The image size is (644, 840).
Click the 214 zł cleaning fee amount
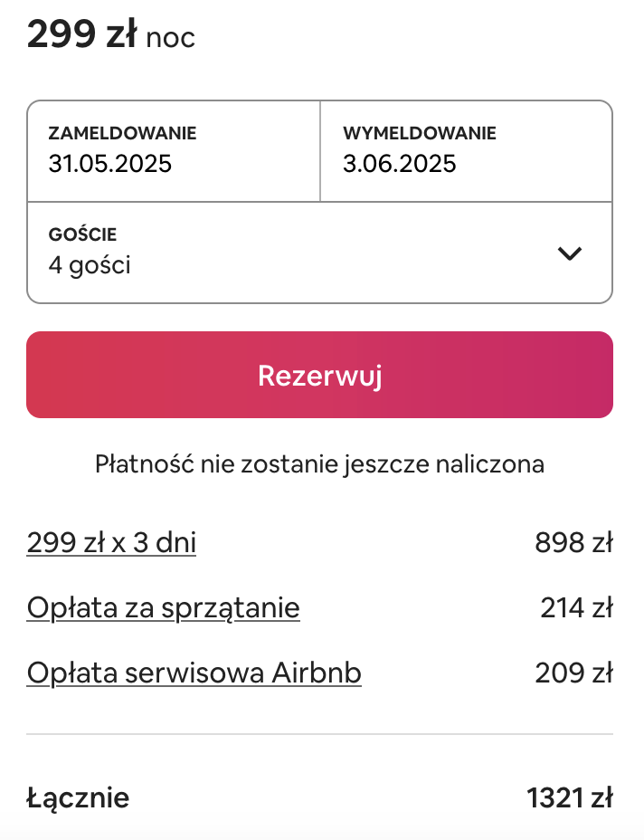pos(576,607)
